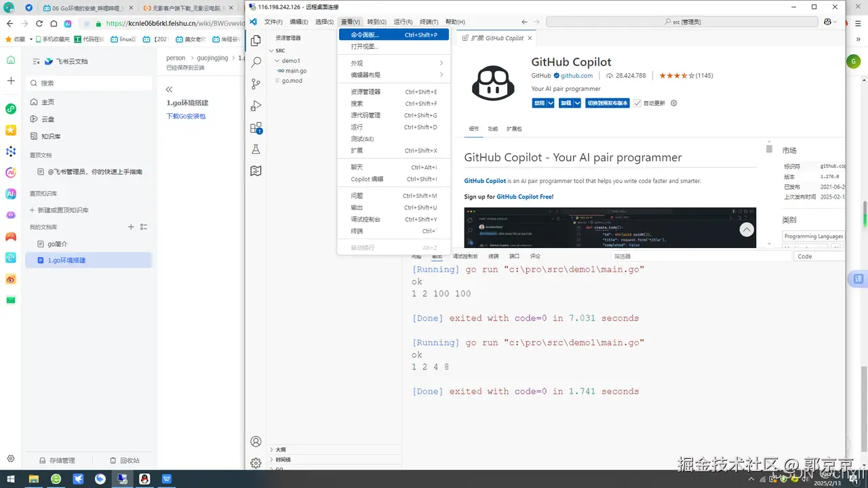
Task: Click the GitHub Copilot extension logo
Action: (493, 81)
